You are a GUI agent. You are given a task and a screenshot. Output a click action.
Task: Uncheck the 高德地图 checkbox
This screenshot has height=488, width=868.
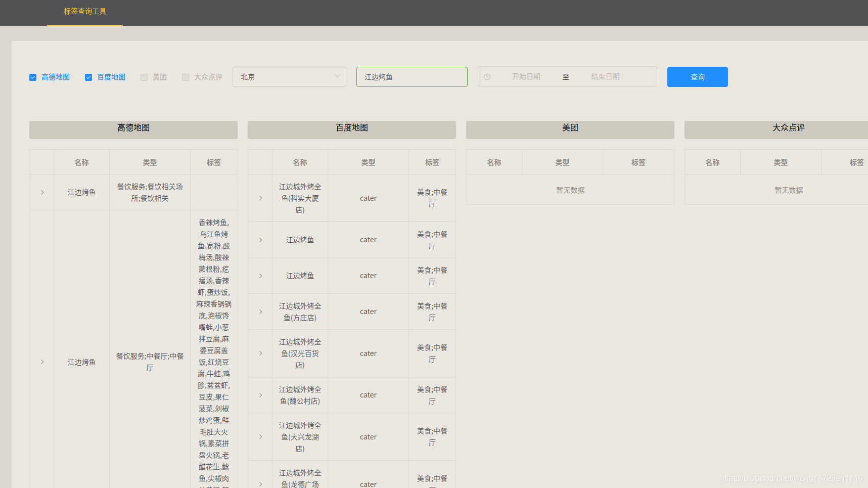pos(33,77)
